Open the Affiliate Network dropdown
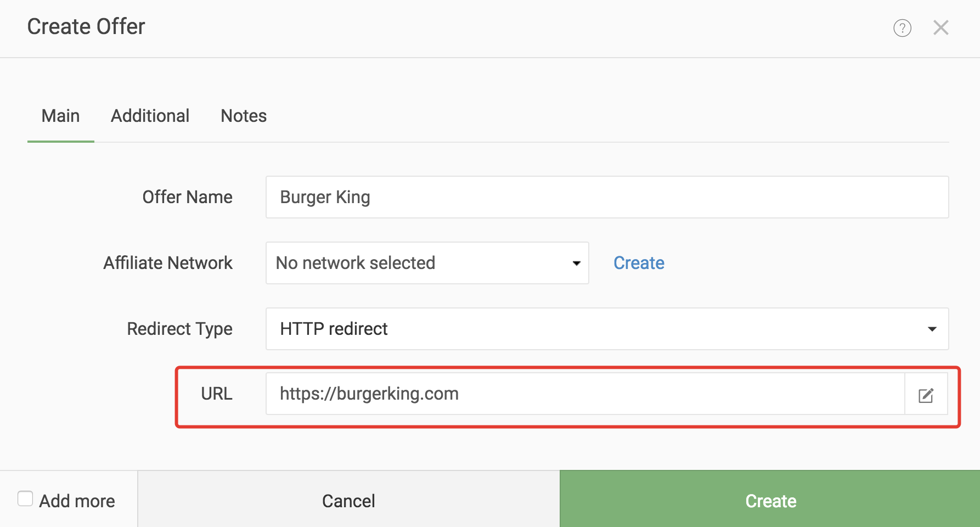The width and height of the screenshot is (980, 527). point(427,263)
